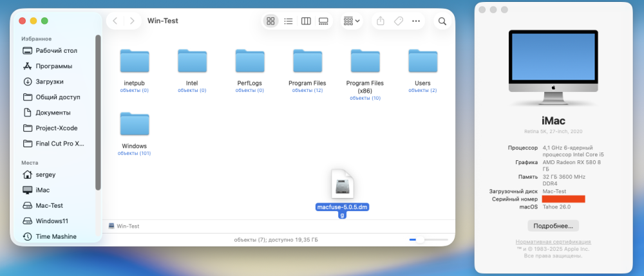Image resolution: width=644 pixels, height=276 pixels.
Task: Open Программы in the sidebar
Action: click(x=54, y=66)
